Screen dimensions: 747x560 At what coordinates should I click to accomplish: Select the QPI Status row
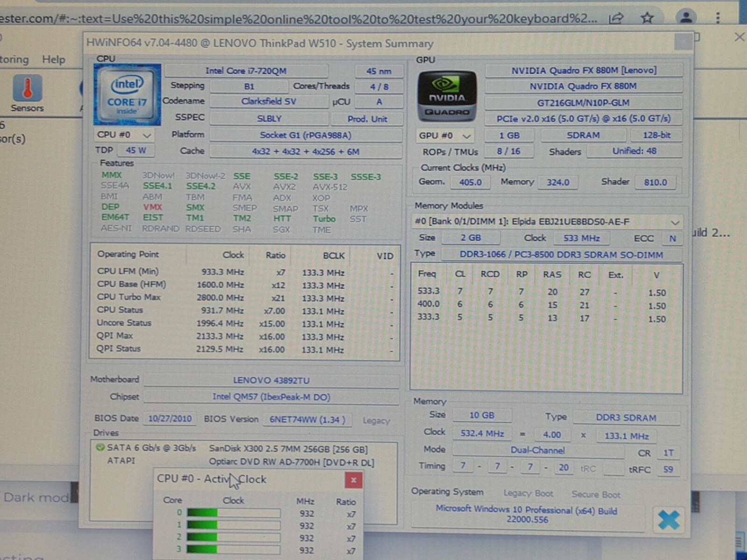coord(245,349)
